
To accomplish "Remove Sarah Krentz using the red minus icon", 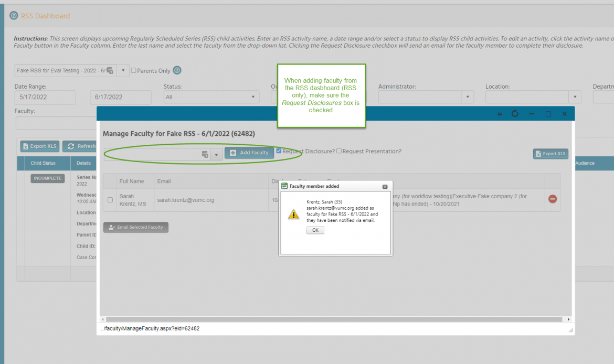I will point(553,199).
